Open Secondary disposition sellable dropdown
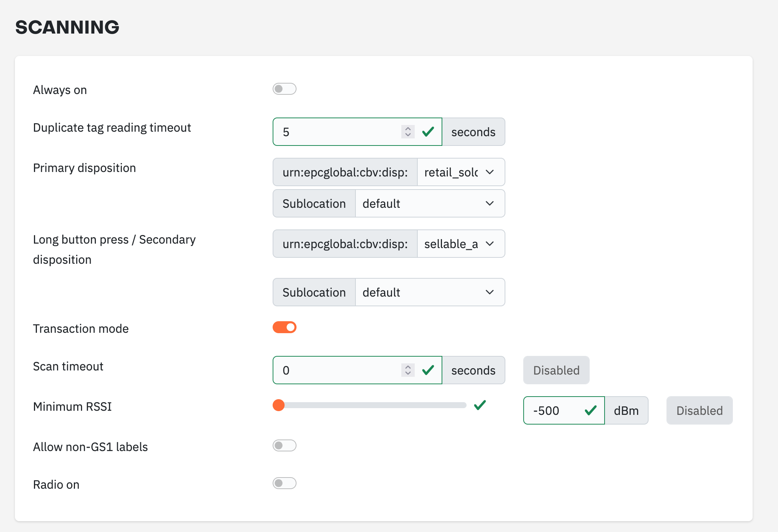 pos(461,244)
